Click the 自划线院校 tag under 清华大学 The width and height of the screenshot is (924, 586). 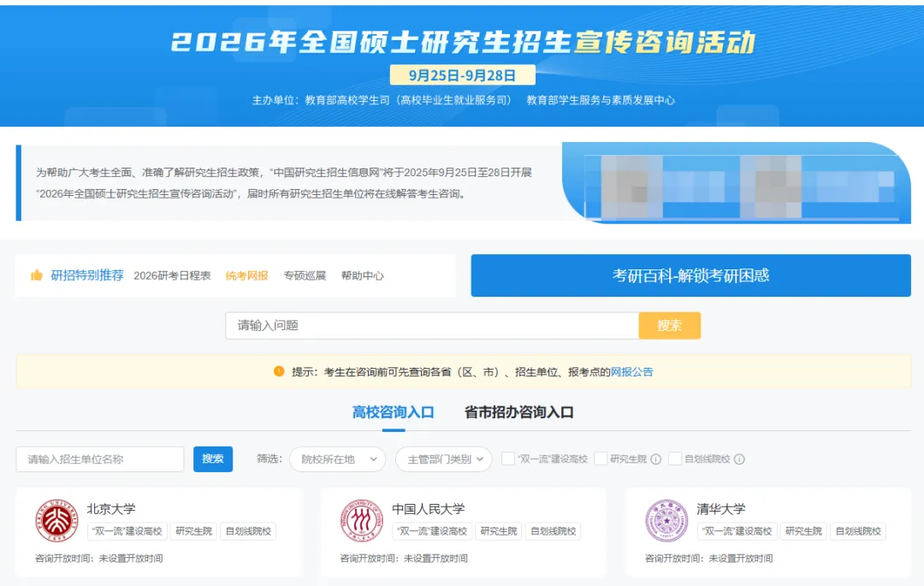coord(859,531)
